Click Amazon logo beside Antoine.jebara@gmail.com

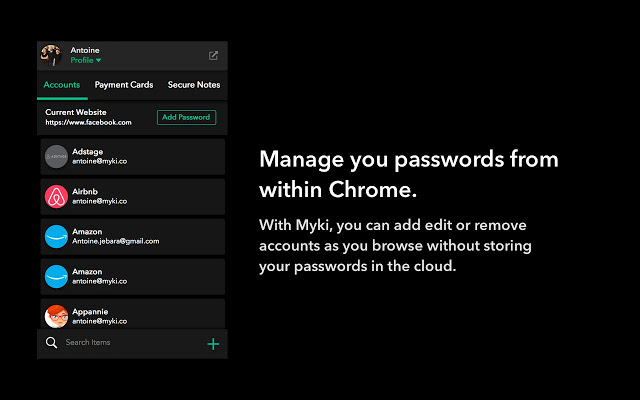click(x=56, y=236)
